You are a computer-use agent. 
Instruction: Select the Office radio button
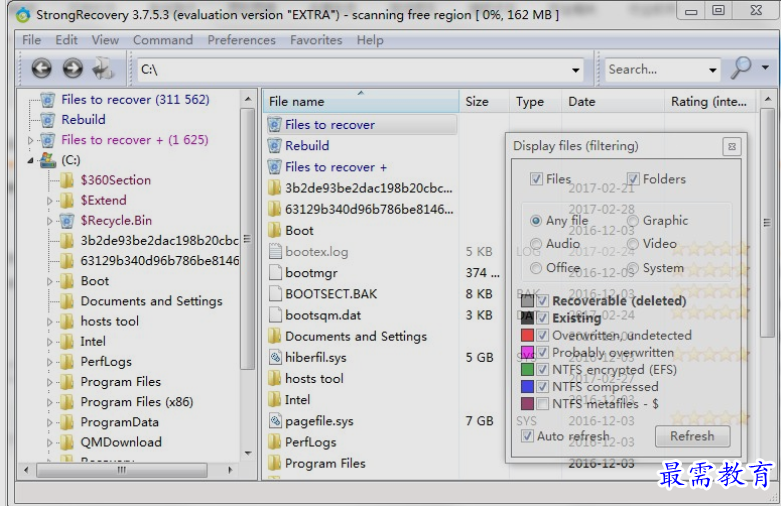click(x=536, y=268)
